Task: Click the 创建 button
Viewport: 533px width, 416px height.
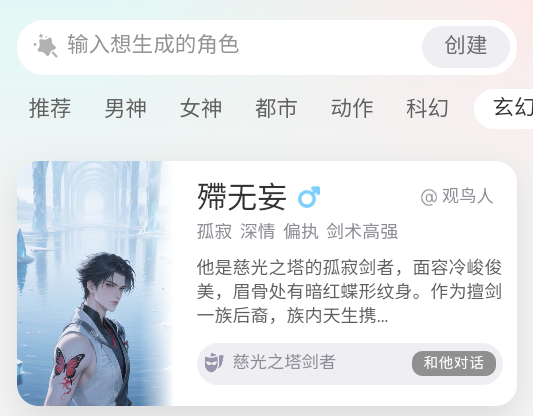Action: point(466,47)
